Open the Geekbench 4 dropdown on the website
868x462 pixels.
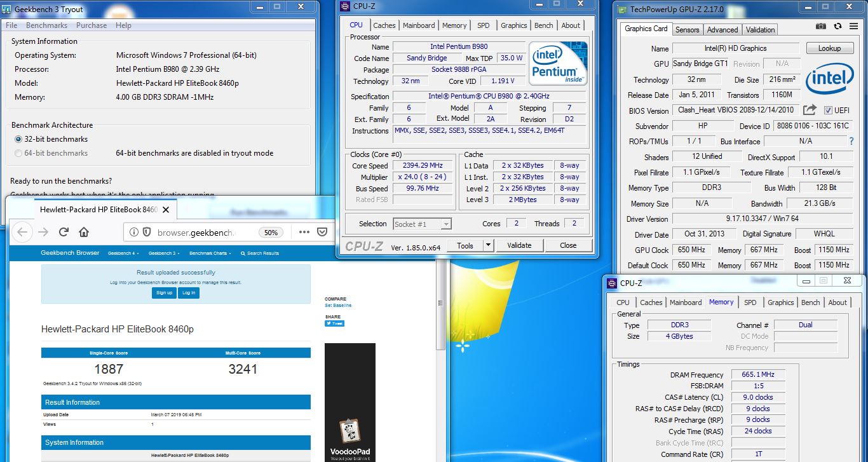(x=123, y=253)
